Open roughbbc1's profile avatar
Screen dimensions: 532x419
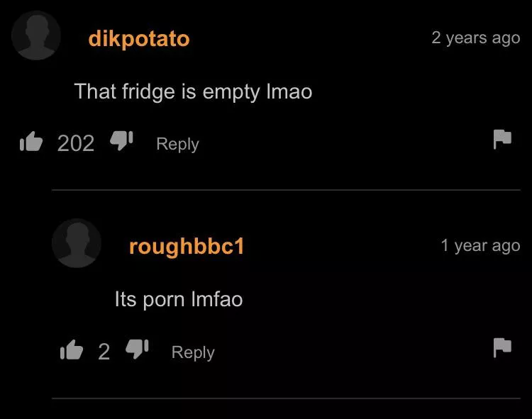[77, 243]
